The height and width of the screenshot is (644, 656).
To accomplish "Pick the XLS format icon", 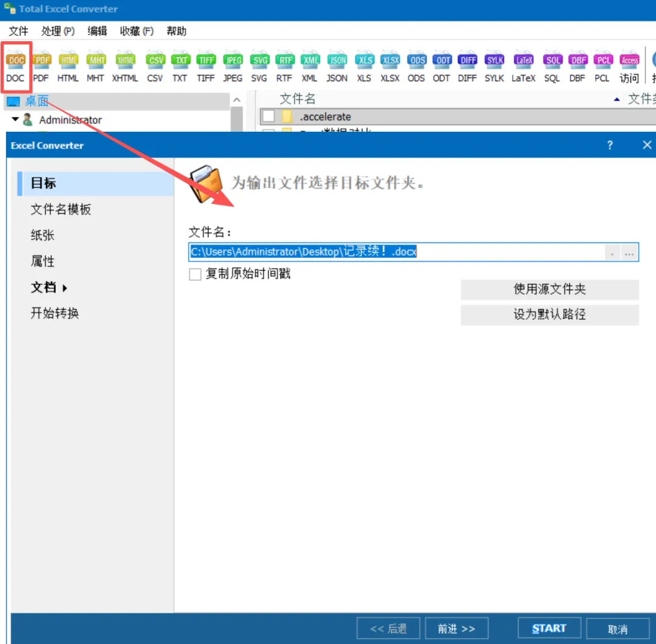I will click(364, 67).
